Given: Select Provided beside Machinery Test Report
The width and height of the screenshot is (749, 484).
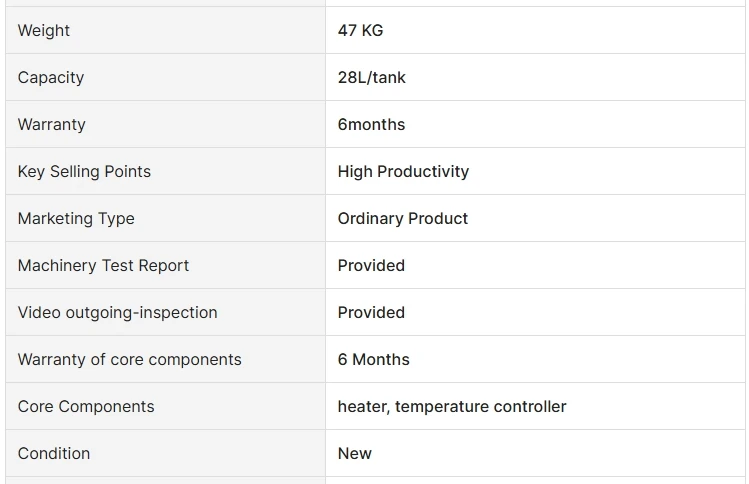Looking at the screenshot, I should (371, 265).
